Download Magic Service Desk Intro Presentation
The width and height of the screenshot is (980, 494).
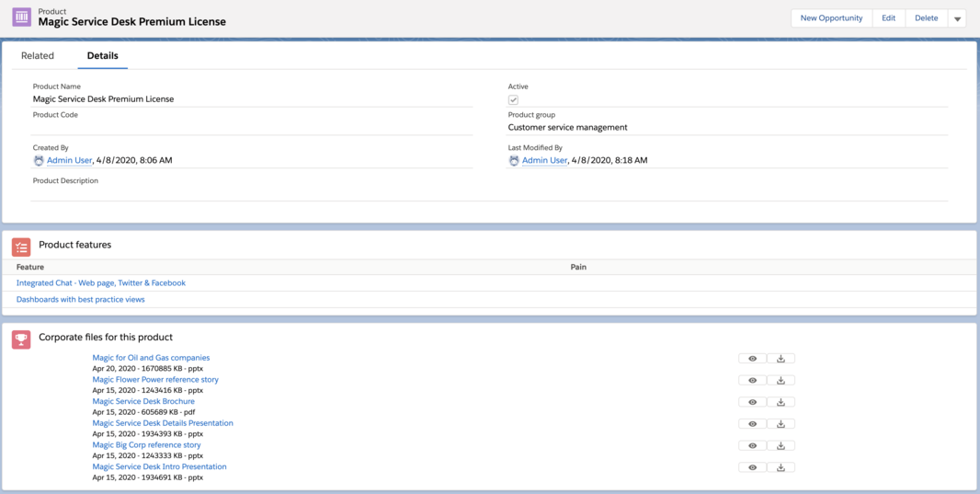(781, 467)
